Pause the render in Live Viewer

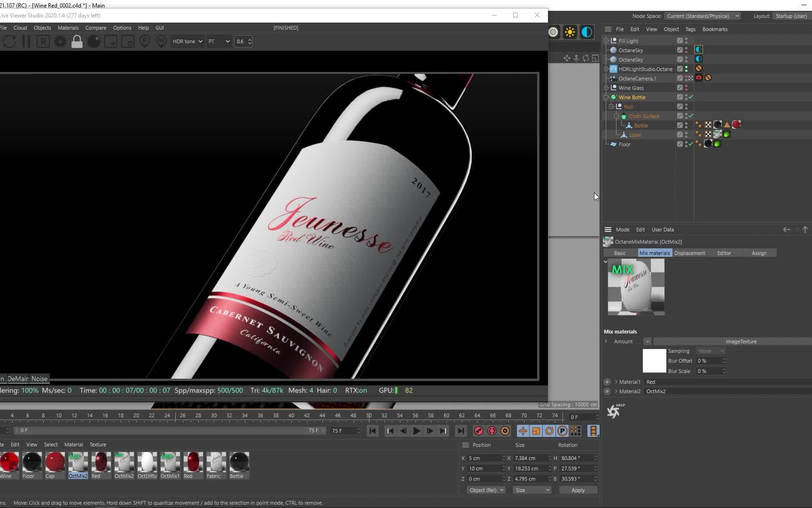26,41
